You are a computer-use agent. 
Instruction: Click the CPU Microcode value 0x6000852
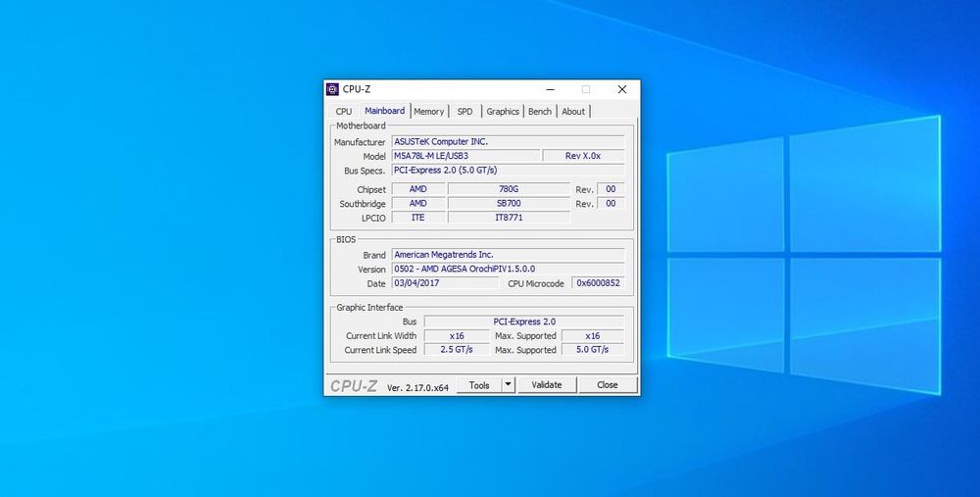click(x=598, y=283)
